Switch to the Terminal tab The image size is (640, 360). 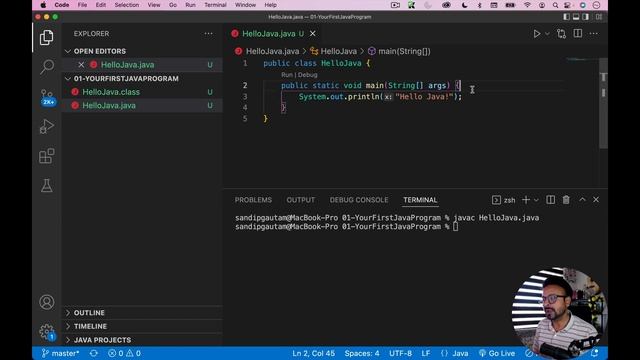(420, 200)
